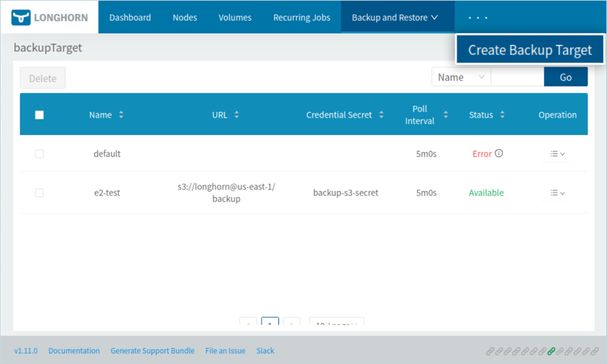607x364 pixels.
Task: Sort by Credential Secret sort icon
Action: pos(381,115)
